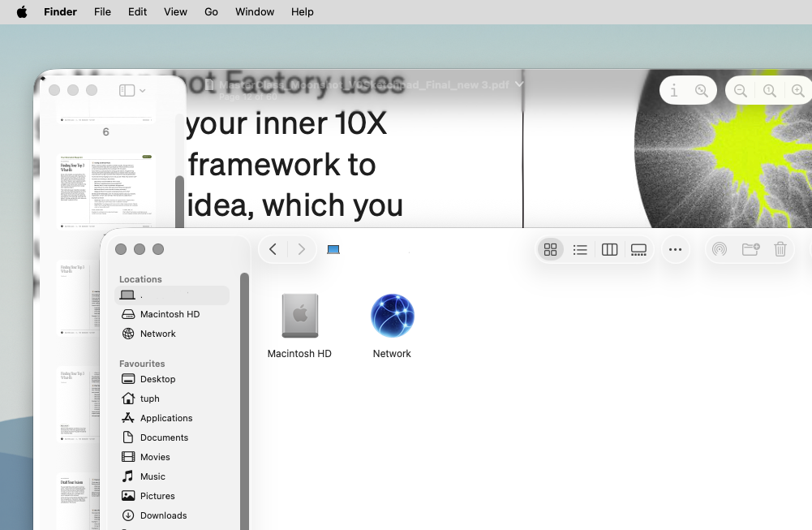Open the Help menu

tap(303, 11)
